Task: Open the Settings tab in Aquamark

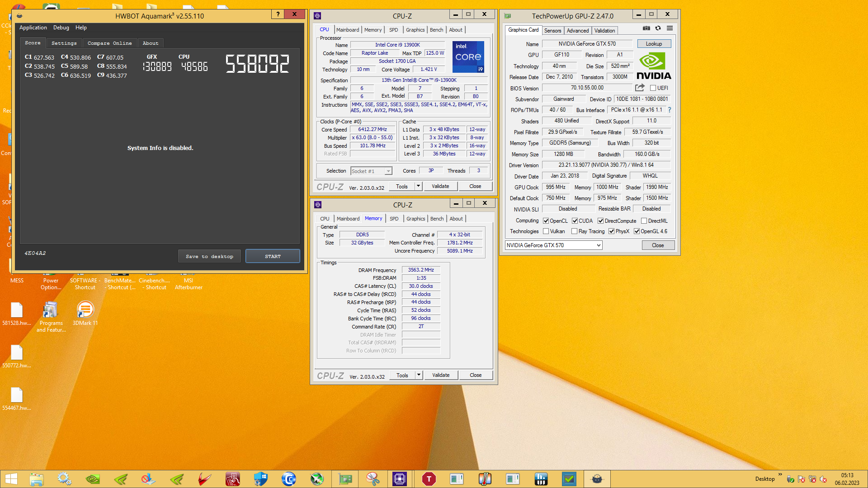Action: click(64, 43)
